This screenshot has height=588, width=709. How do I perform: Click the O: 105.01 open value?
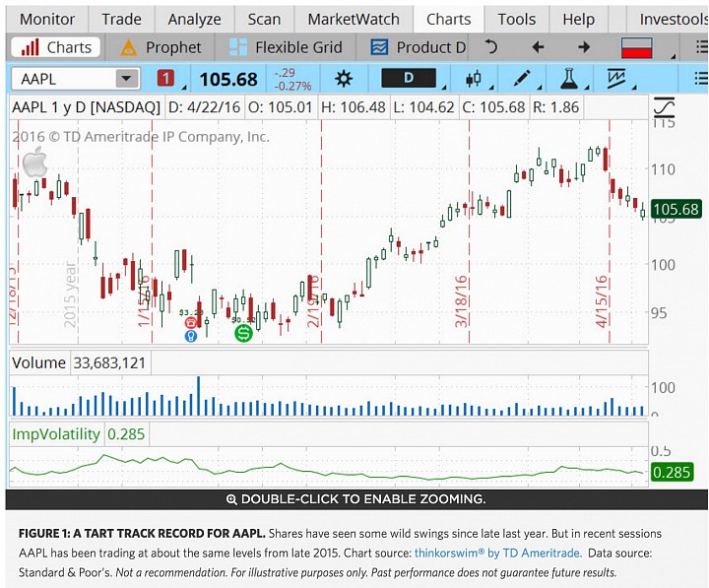tap(281, 107)
